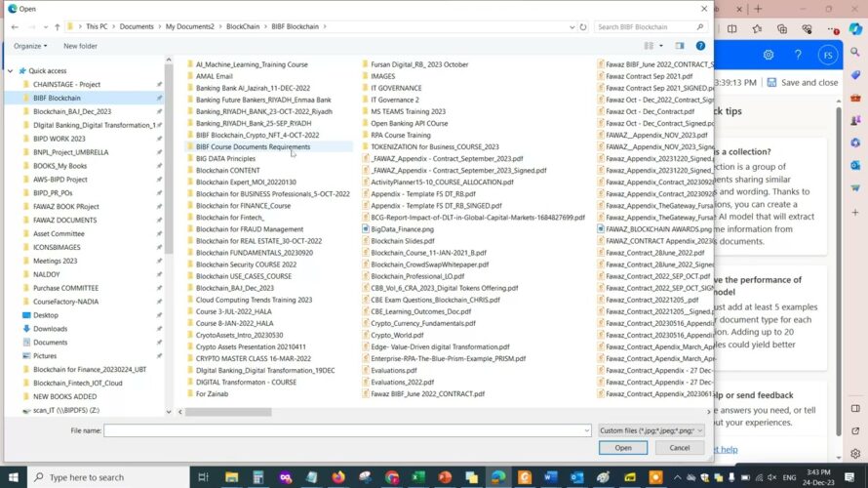Navigate to My Documents2 breadcrumb

pos(189,26)
